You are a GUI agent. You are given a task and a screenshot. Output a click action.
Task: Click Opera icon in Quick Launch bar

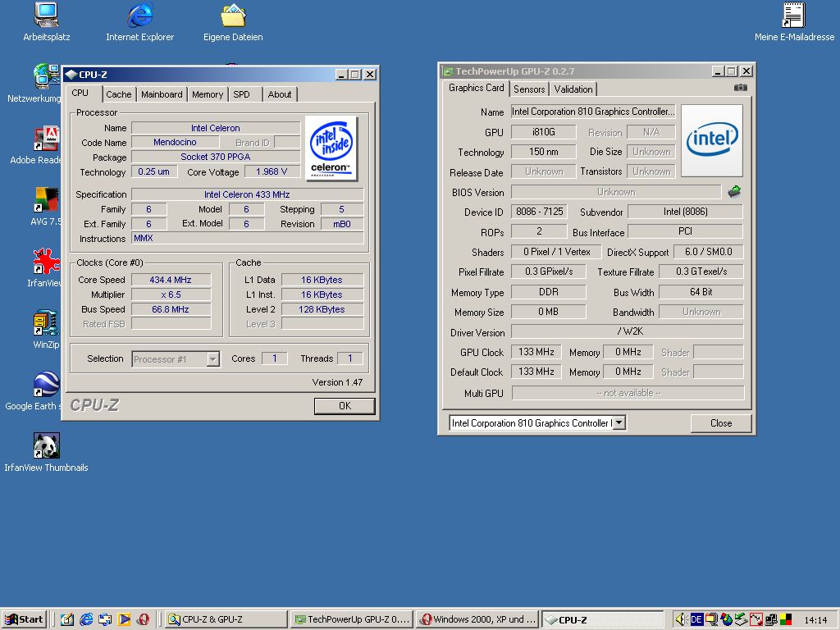click(144, 620)
